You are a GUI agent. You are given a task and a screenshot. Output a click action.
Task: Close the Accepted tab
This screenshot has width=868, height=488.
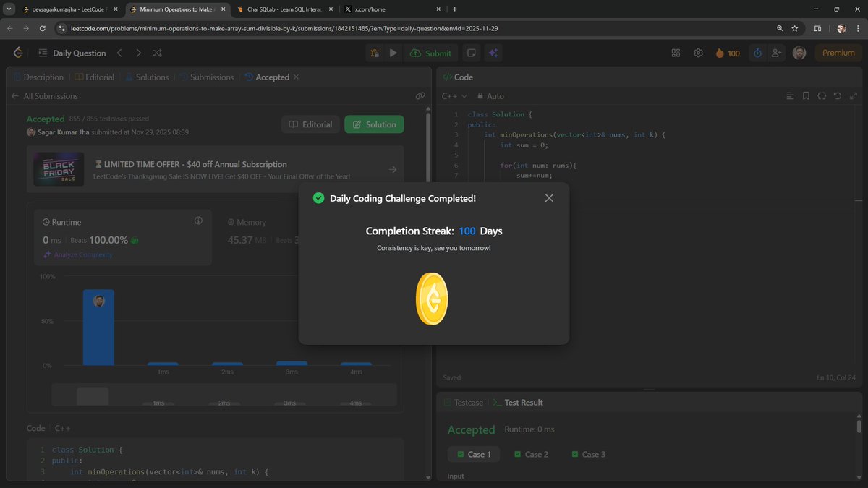pyautogui.click(x=296, y=77)
